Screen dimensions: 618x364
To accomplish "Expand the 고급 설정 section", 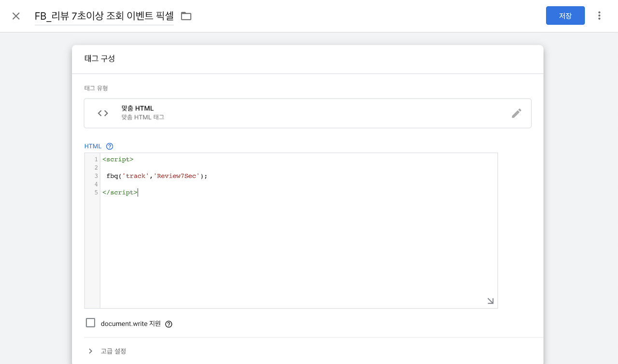I will tap(107, 351).
